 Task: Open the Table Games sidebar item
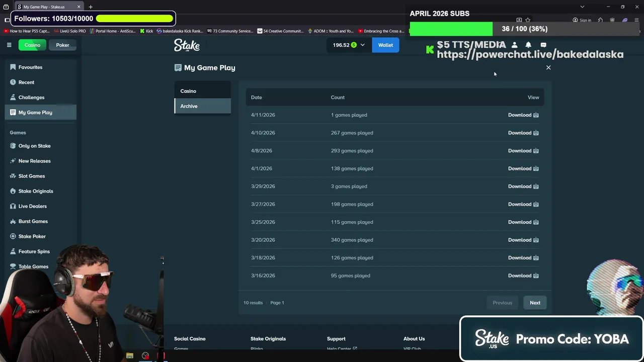pyautogui.click(x=33, y=266)
